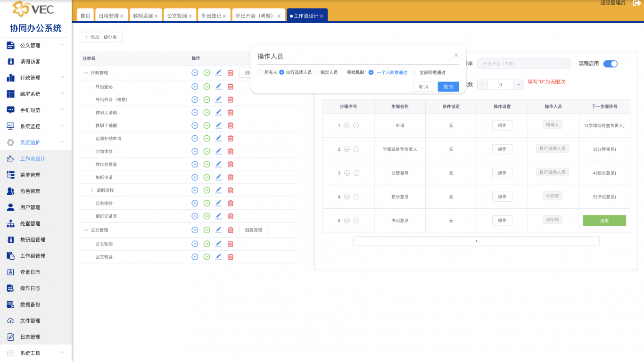Edit the 教职工请假 category with pencil icon

218,113
